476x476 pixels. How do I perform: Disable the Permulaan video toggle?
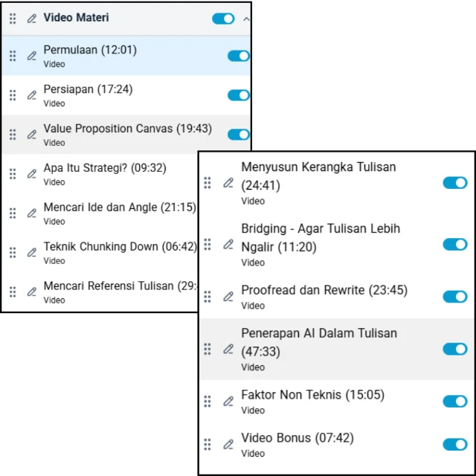[238, 56]
